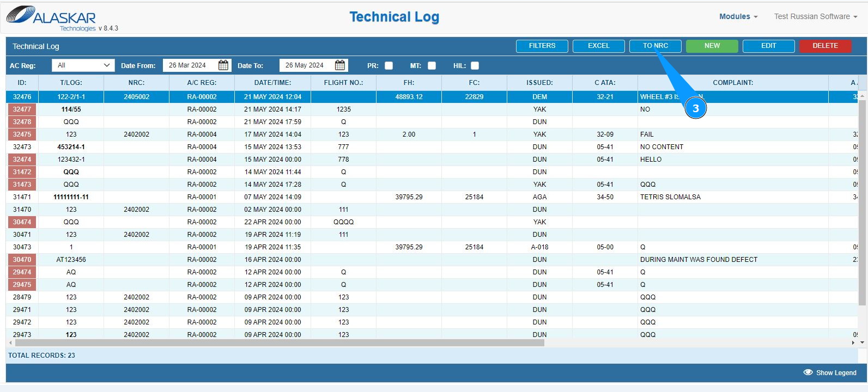Screen dimensions: 868x392
Task: Click flight number QQQQ
Action: coord(343,222)
